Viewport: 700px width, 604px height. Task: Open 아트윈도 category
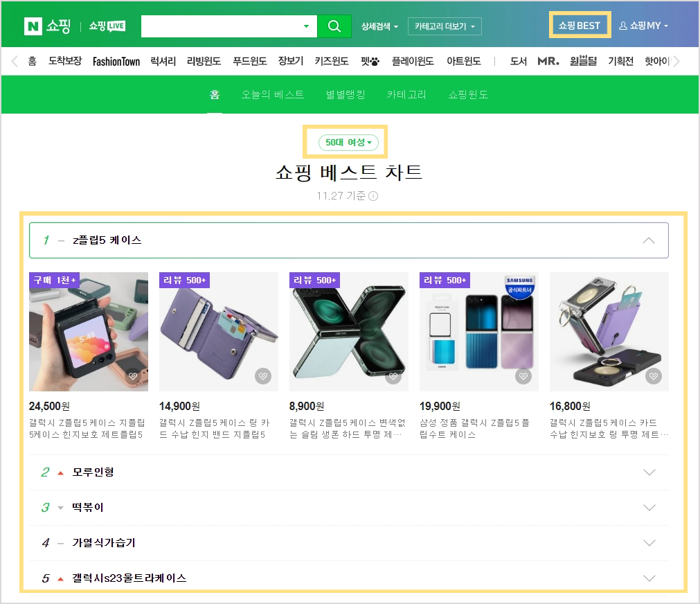(x=464, y=61)
